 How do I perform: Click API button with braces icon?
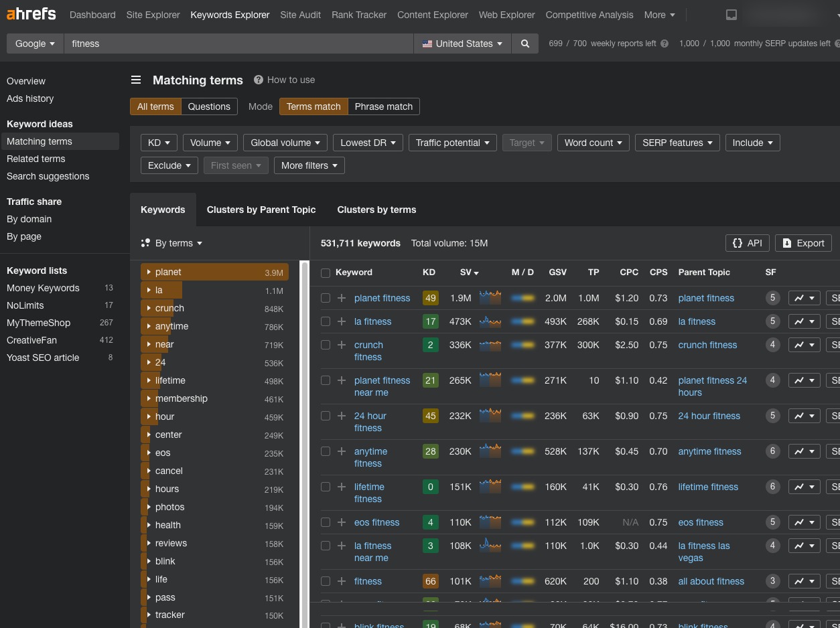[747, 243]
